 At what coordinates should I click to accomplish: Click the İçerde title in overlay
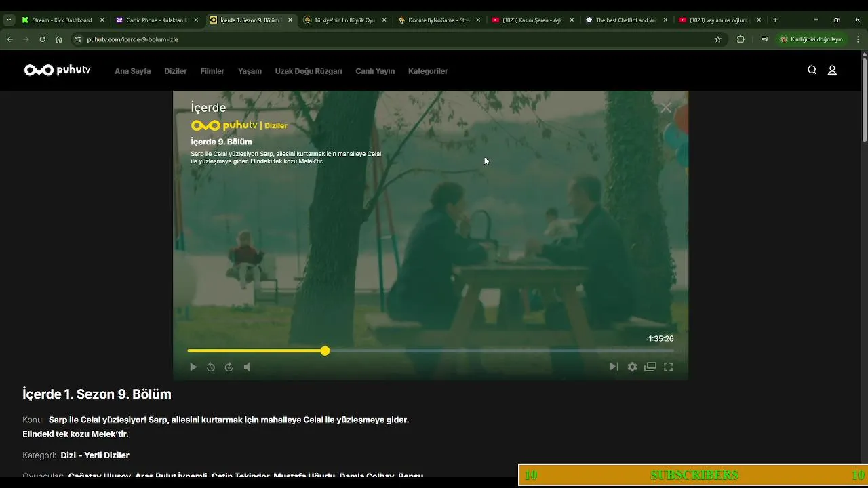coord(208,108)
